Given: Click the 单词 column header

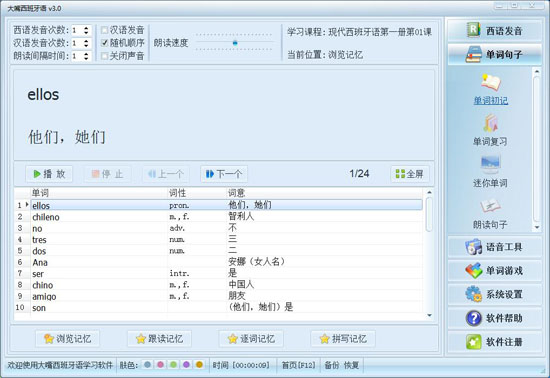Looking at the screenshot, I should (99, 193).
